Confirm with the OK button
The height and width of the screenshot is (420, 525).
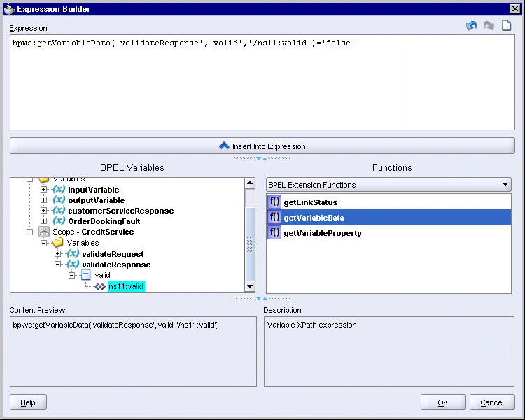click(443, 402)
